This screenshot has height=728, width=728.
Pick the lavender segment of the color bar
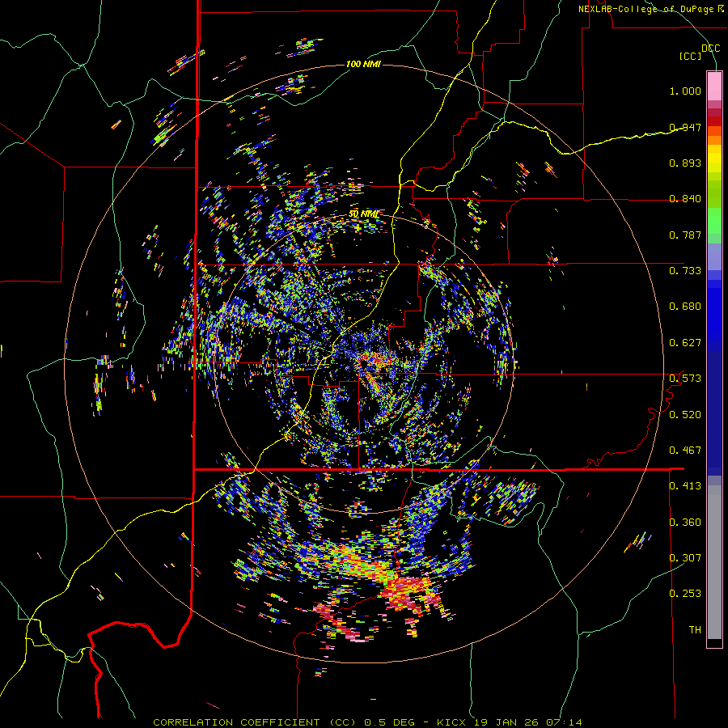pos(714,256)
